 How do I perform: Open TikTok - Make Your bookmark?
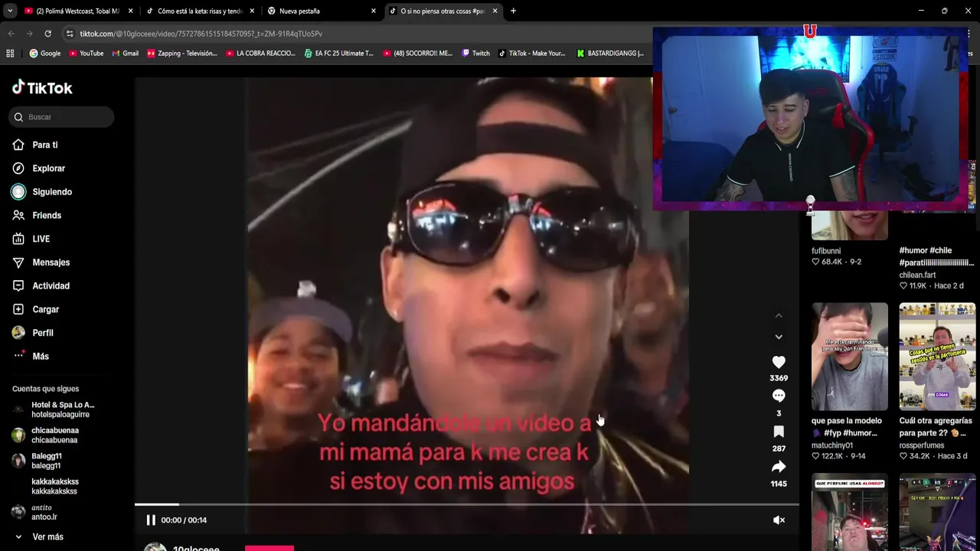[531, 54]
